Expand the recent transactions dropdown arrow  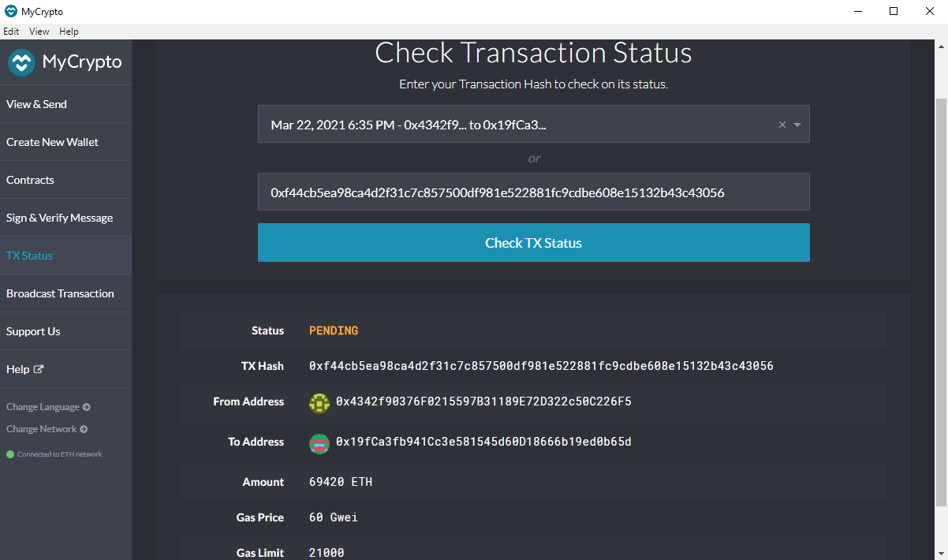(x=797, y=125)
